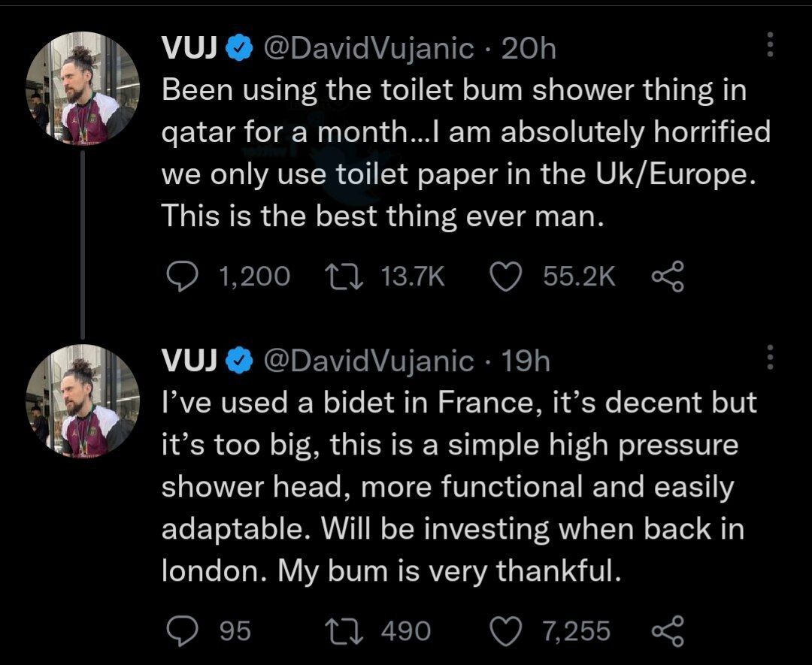Screen dimensions: 812x665
Task: Reply to the second tweet about bidets
Action: 180,630
